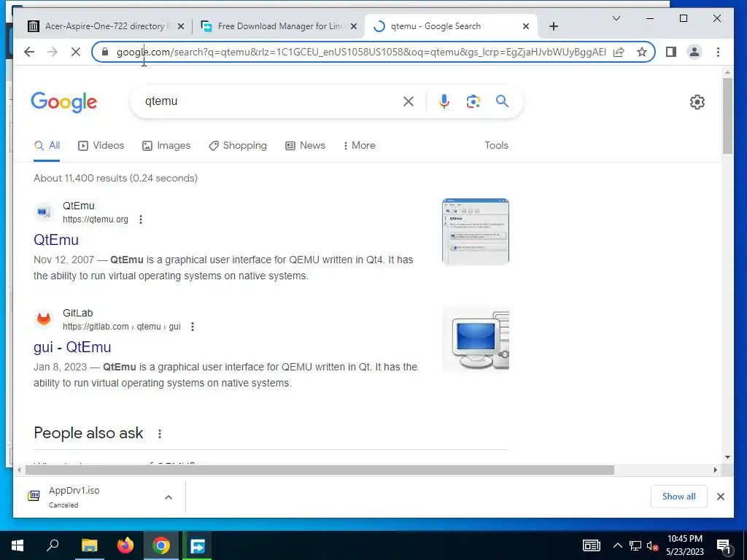Open Chrome side panel
This screenshot has height=560, width=747.
coord(671,52)
